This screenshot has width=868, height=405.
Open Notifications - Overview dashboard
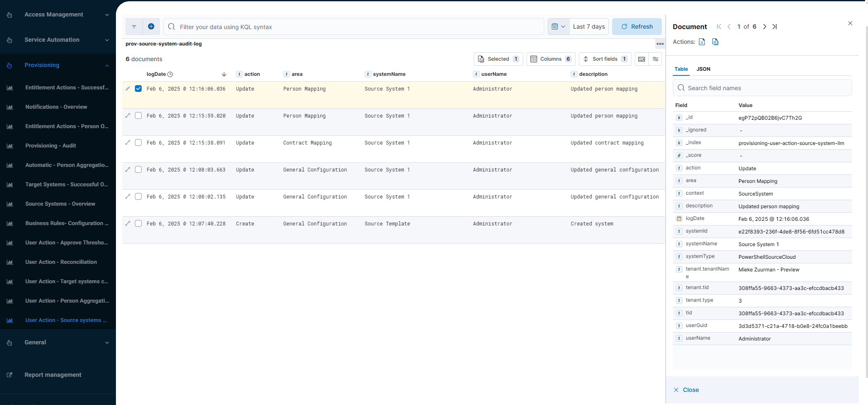click(56, 107)
